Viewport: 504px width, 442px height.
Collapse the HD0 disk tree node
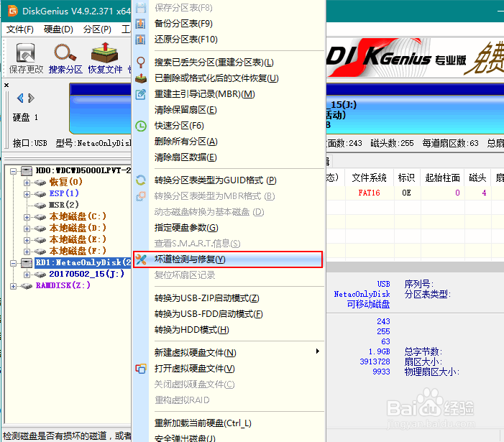pyautogui.click(x=13, y=171)
